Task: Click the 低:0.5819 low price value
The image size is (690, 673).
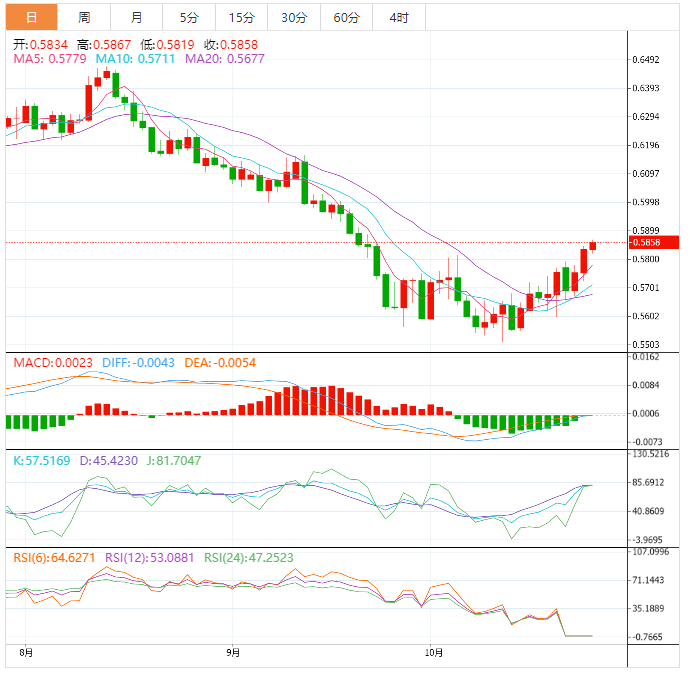Action: coord(167,44)
